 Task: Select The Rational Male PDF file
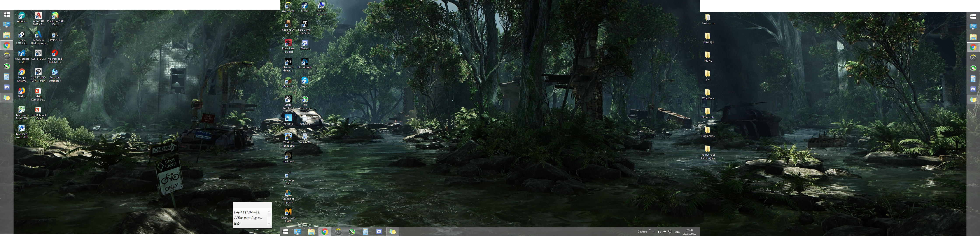(38, 113)
